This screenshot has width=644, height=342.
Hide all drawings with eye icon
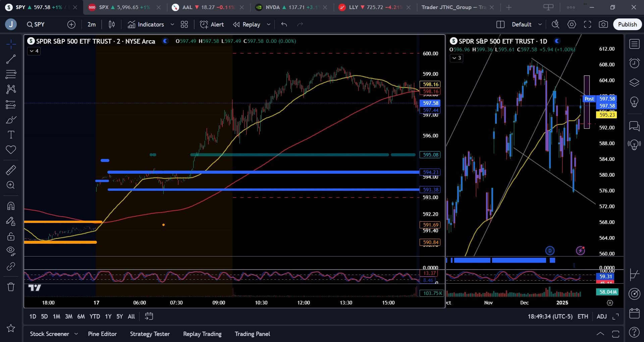click(x=11, y=251)
